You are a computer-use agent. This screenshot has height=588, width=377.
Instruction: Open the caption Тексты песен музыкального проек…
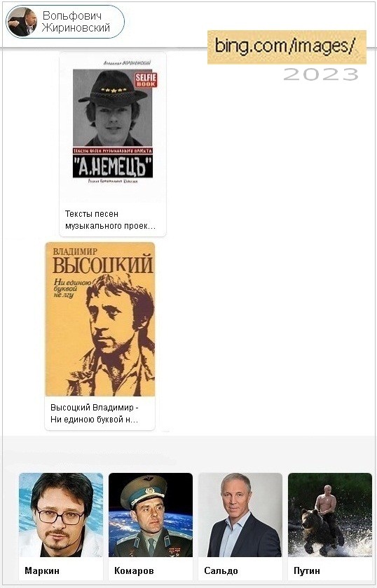110,220
